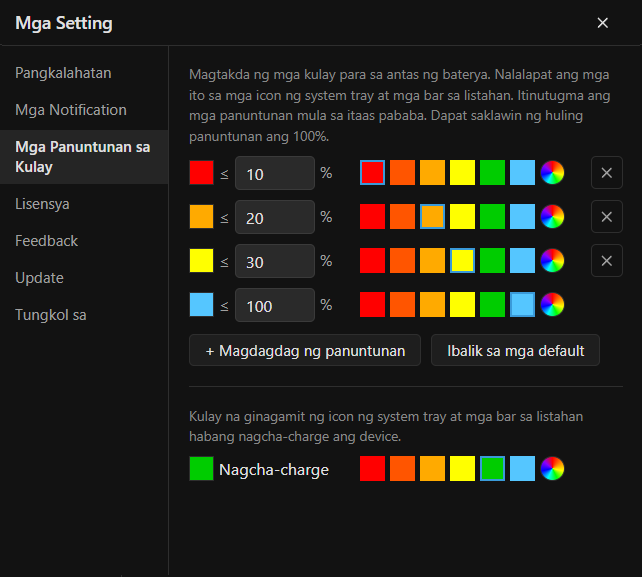The height and width of the screenshot is (577, 642).
Task: Pick red swatch for Nagcha-charge color
Action: coord(372,468)
